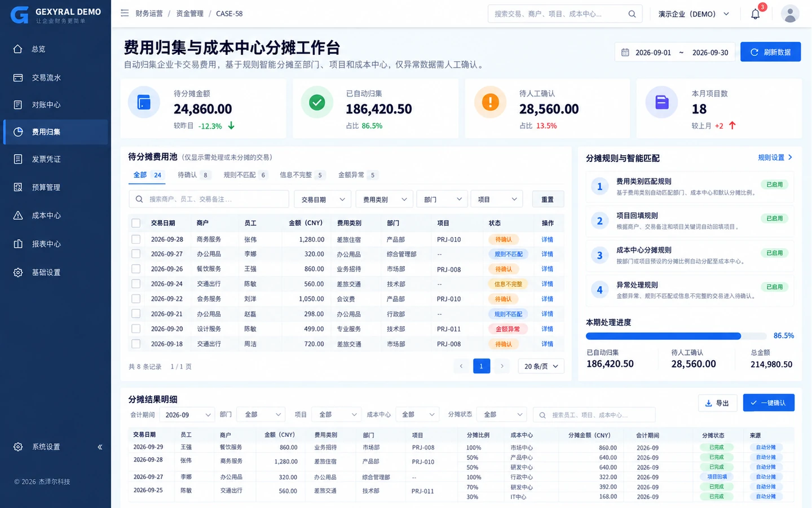The width and height of the screenshot is (812, 508).
Task: Open the 基础设置 gear icon
Action: (x=18, y=272)
